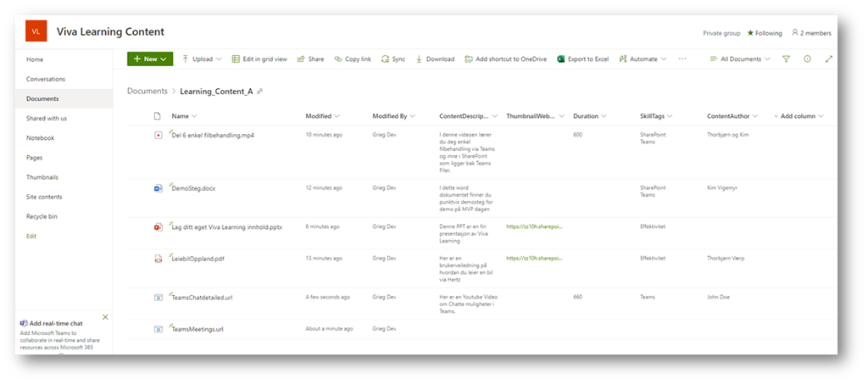Open Shared with us

pyautogui.click(x=47, y=119)
